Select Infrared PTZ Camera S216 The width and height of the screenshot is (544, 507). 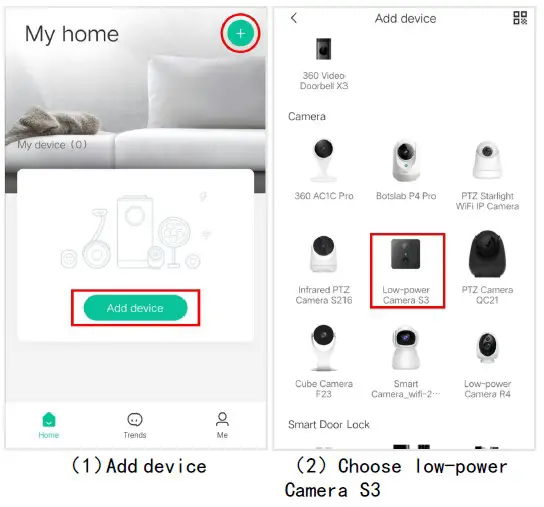coord(324,270)
